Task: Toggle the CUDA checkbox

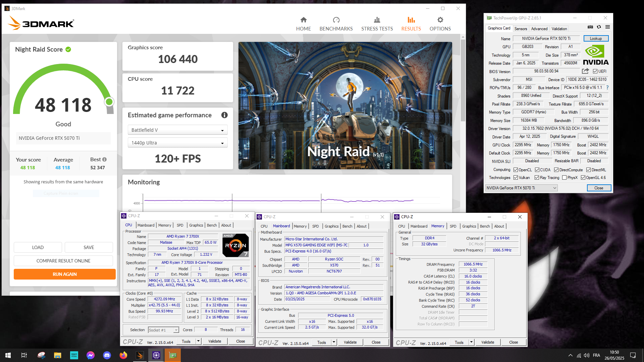Action: (x=537, y=170)
